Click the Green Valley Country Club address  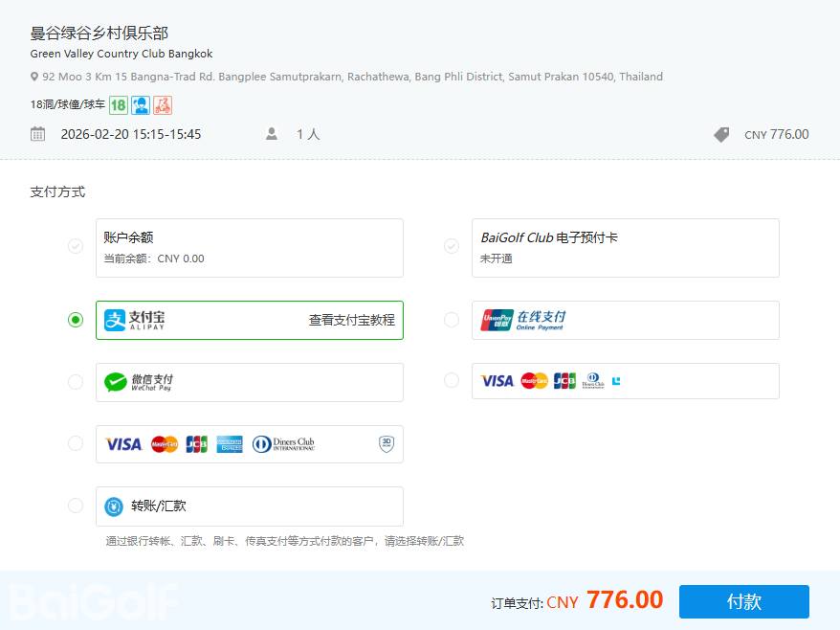point(352,77)
